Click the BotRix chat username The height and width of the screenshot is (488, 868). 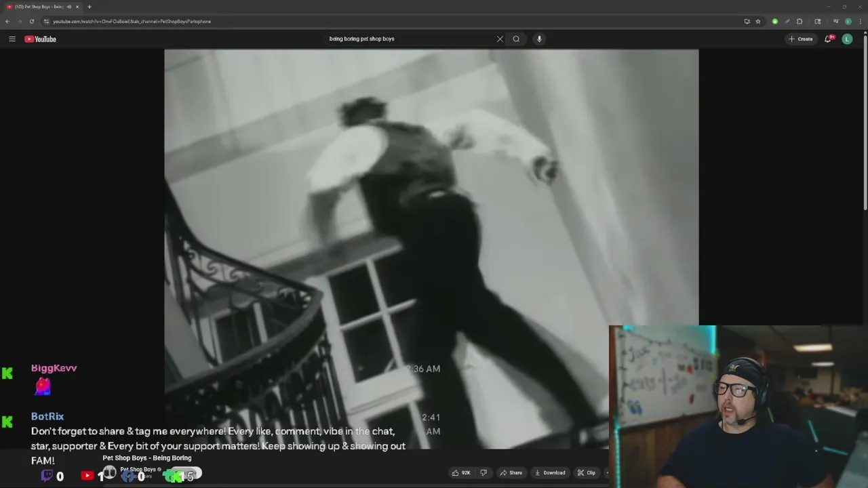click(x=47, y=416)
